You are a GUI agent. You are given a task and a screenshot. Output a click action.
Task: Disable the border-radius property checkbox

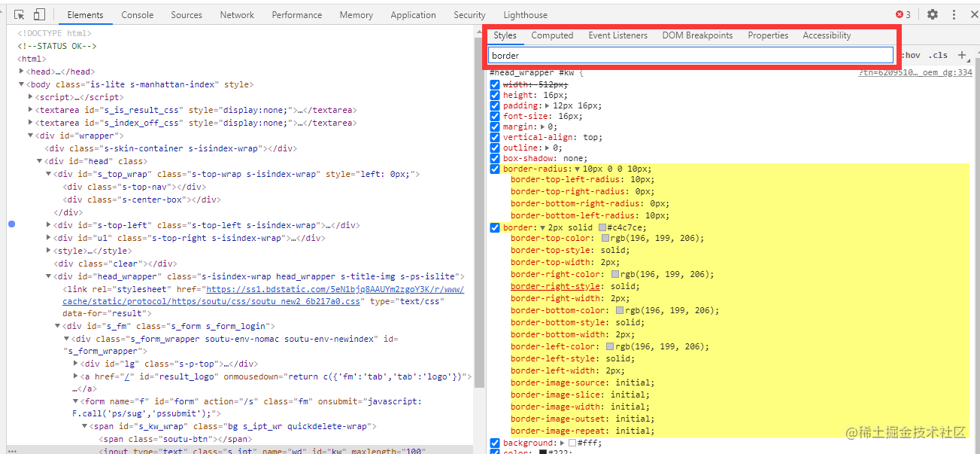(x=495, y=169)
